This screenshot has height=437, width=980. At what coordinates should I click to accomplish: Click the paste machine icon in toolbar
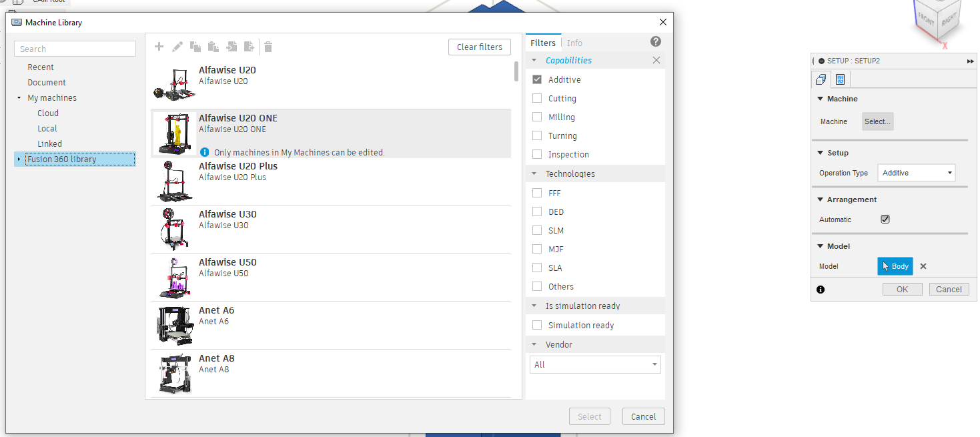click(x=213, y=47)
